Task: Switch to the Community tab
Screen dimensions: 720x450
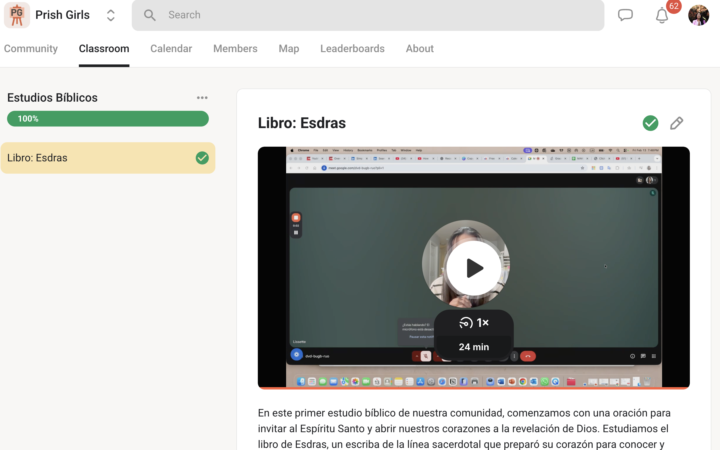Action: click(31, 49)
